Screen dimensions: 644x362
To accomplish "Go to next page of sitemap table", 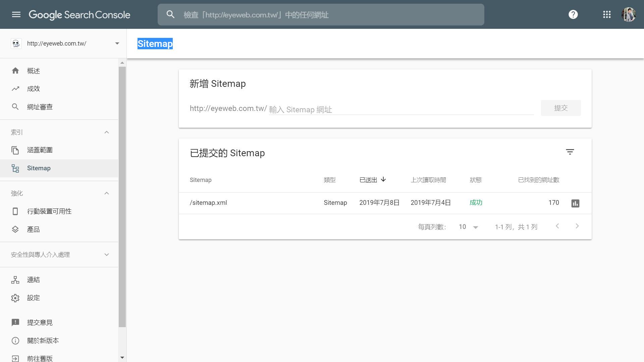I will (x=577, y=226).
